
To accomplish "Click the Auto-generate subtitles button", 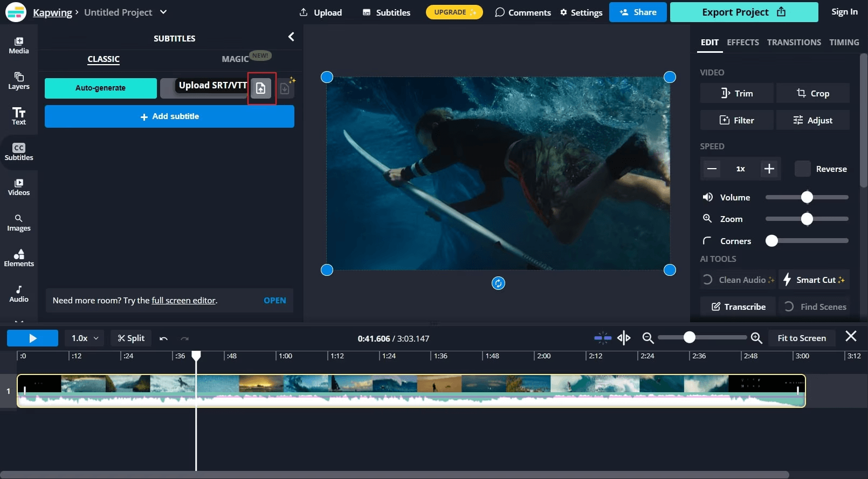I will click(x=101, y=88).
